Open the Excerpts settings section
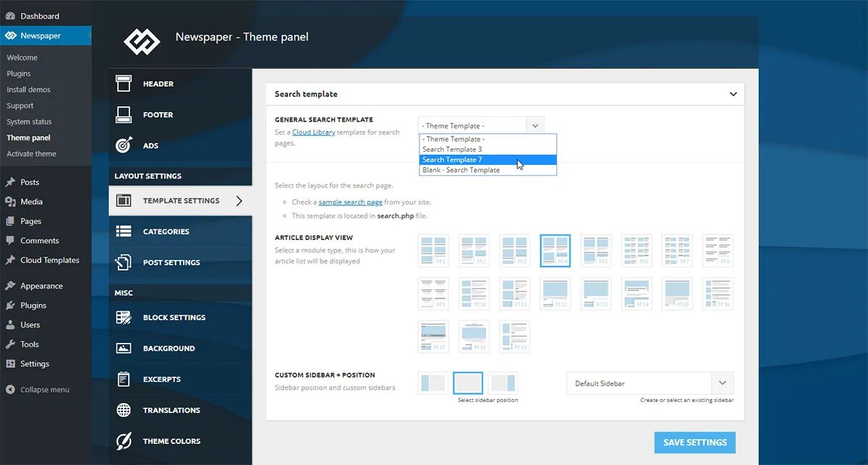868x465 pixels. (180, 379)
